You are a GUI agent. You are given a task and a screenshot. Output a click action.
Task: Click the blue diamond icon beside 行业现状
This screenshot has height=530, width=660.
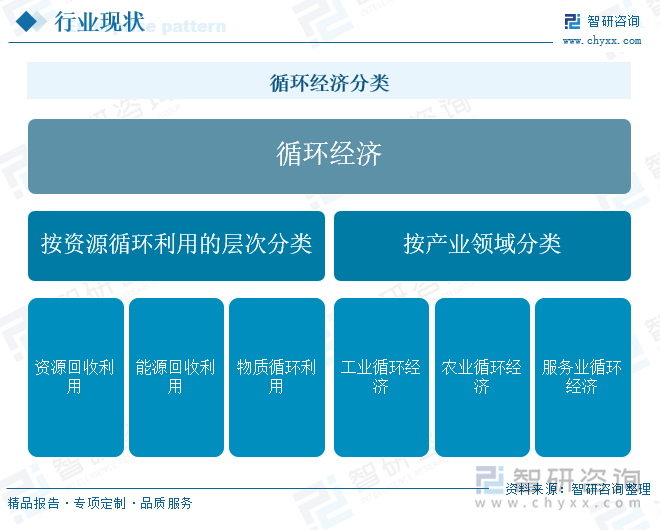(x=27, y=21)
